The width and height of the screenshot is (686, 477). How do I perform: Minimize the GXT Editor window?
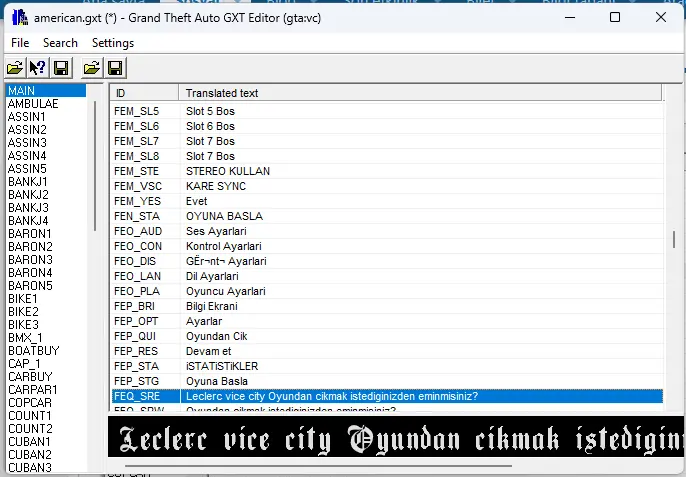point(570,18)
